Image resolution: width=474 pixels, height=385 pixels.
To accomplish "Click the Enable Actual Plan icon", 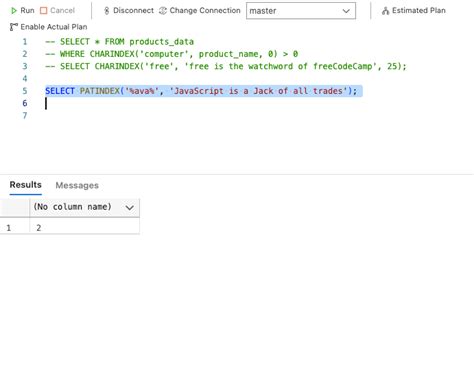I will click(14, 27).
